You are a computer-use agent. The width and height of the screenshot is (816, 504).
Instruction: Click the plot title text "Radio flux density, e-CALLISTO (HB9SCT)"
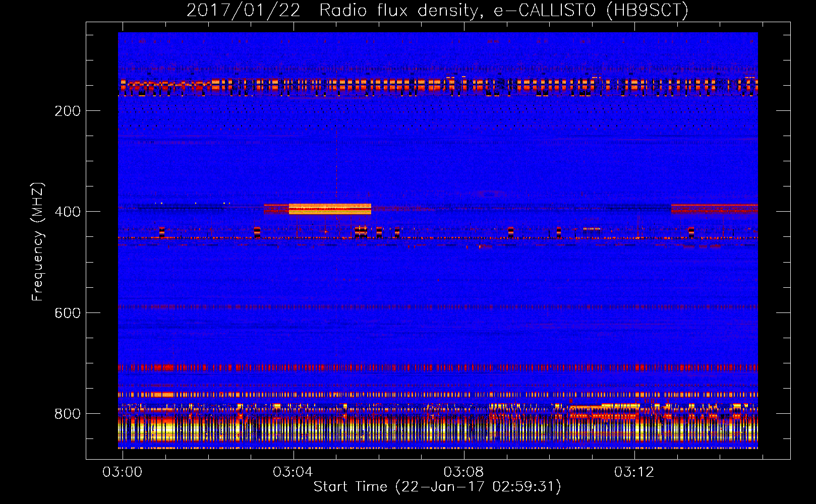coord(504,11)
